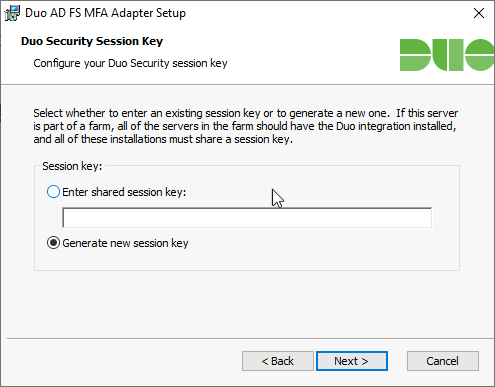Click the green Duo logo
Screen dimensions: 495x387
[447, 55]
